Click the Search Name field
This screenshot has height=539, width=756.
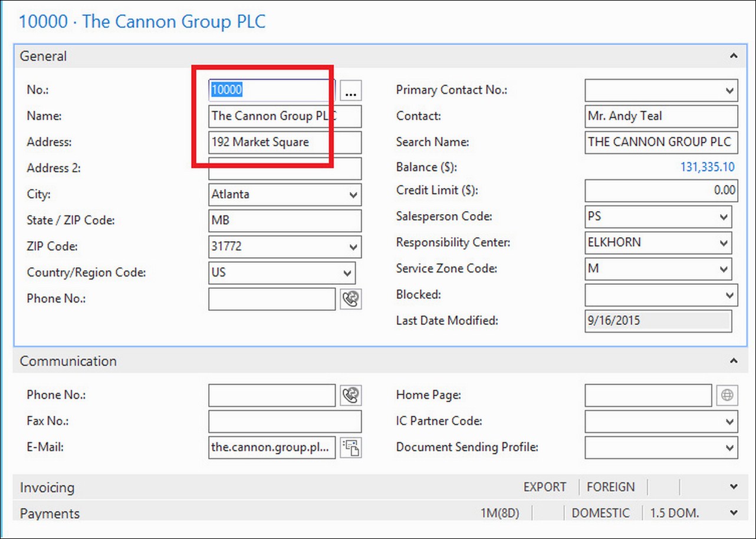click(x=661, y=142)
